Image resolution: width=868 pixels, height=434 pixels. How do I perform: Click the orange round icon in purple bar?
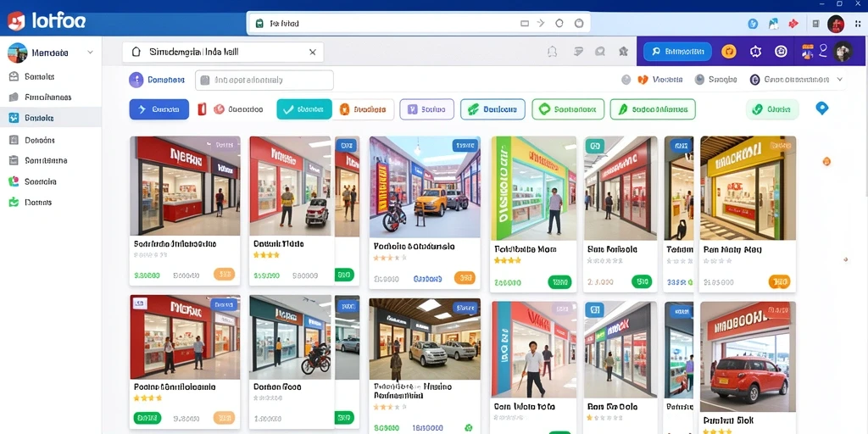(729, 52)
